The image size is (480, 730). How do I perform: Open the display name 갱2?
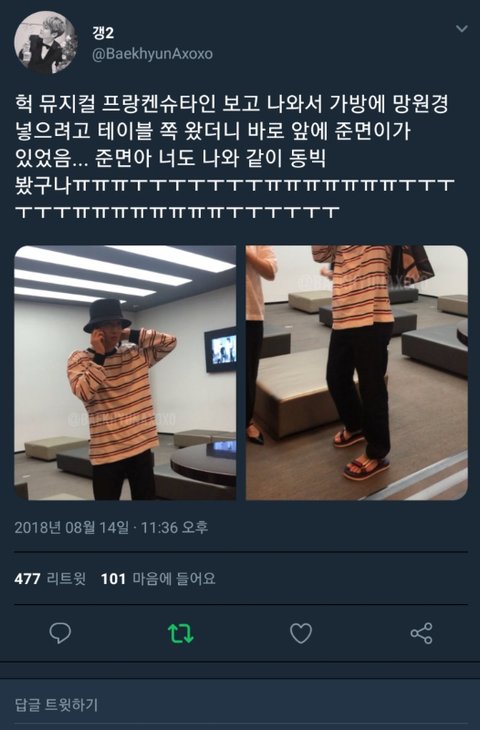pyautogui.click(x=103, y=33)
